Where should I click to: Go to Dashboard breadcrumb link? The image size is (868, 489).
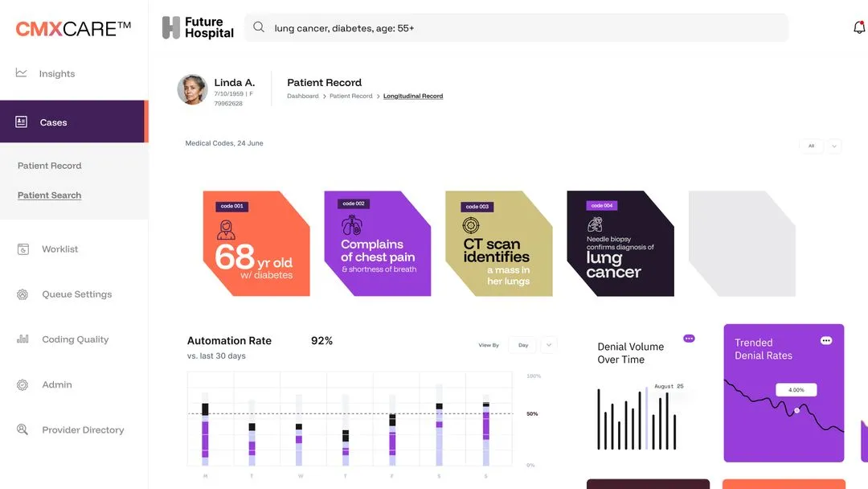pos(303,97)
